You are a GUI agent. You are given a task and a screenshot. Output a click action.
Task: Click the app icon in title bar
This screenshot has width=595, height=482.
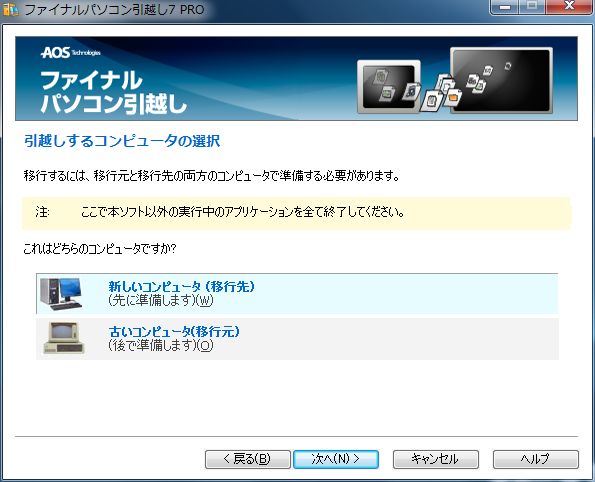tap(10, 9)
